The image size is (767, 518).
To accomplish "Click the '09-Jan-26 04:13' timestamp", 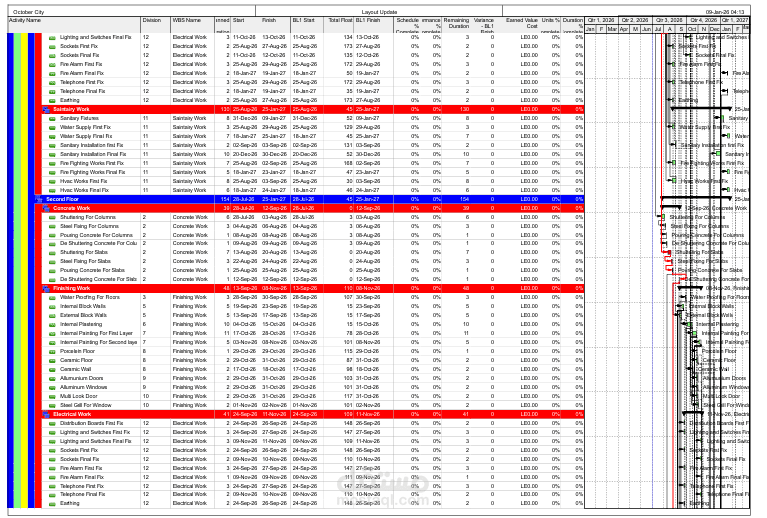I will (727, 12).
